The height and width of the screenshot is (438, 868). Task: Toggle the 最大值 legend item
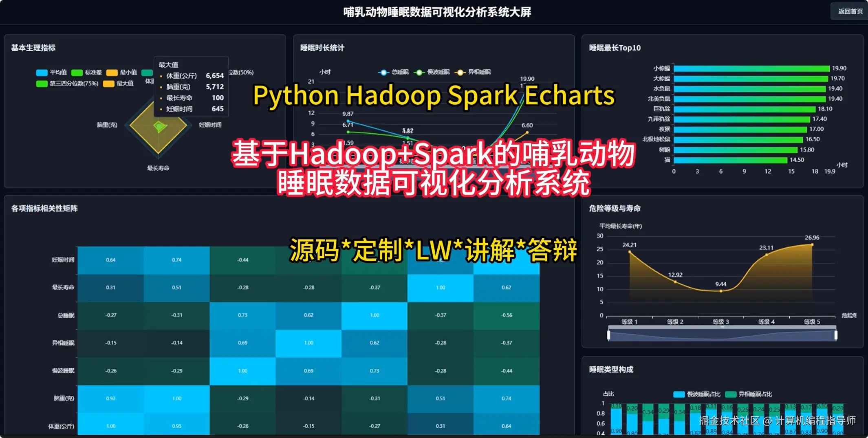tap(118, 83)
